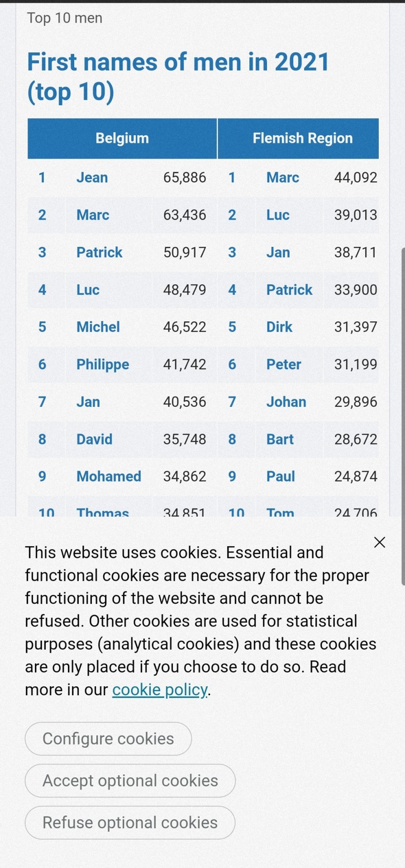Click Bart in Flemish Region column

[x=280, y=439]
